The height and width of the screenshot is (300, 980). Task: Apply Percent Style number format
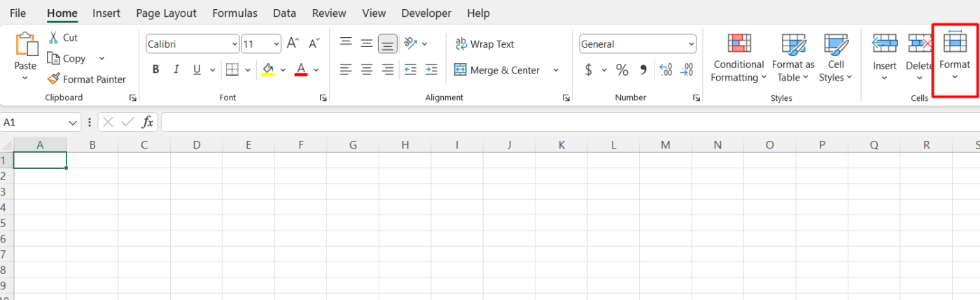click(622, 69)
